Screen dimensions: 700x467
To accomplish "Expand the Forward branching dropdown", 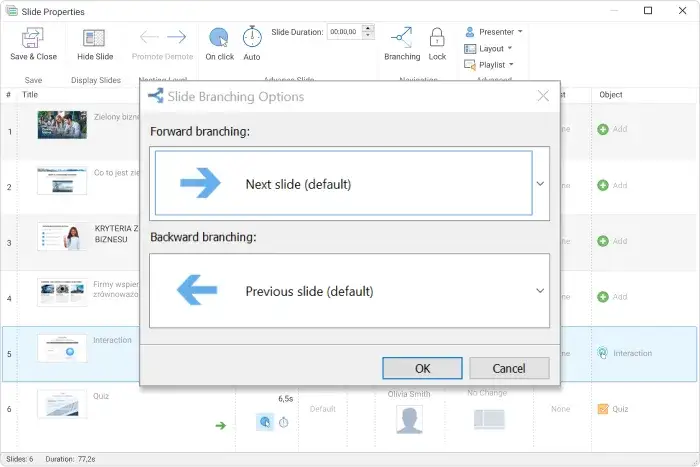I will click(x=540, y=184).
